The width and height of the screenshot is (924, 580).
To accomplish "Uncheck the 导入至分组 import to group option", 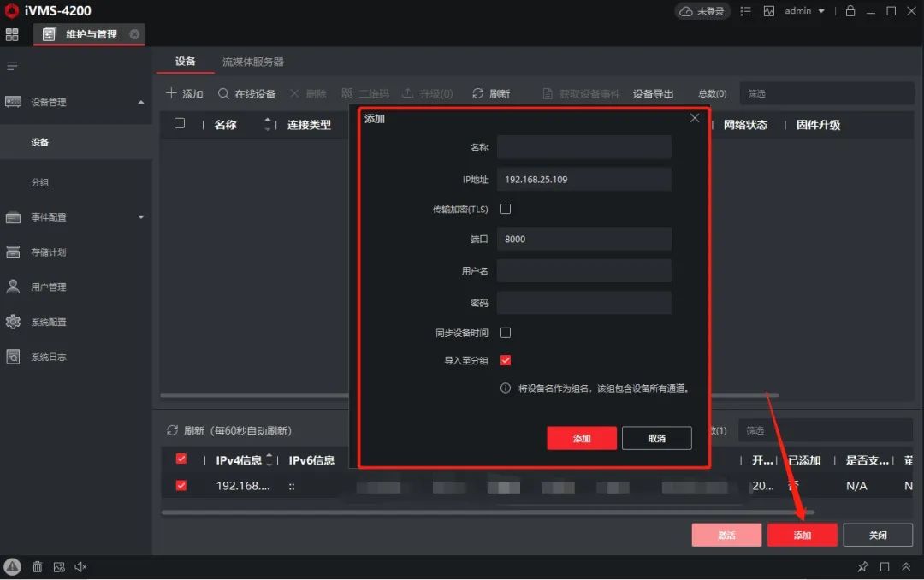I will pyautogui.click(x=506, y=360).
